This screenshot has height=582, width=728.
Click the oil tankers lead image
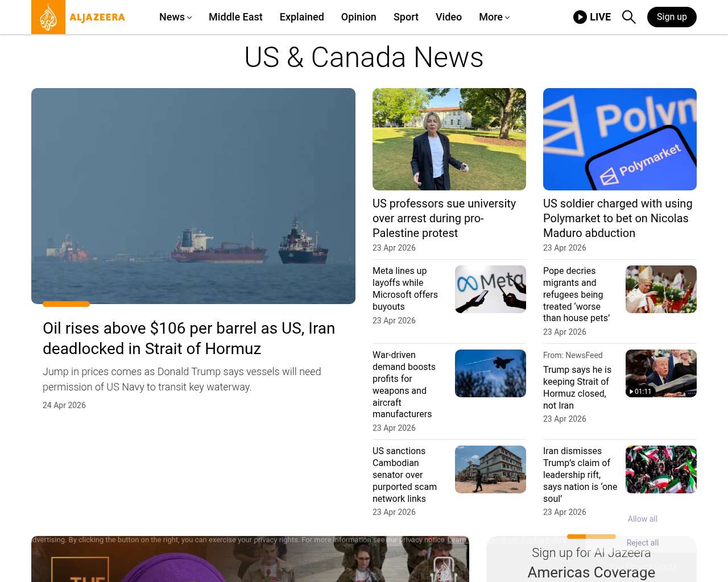(193, 196)
